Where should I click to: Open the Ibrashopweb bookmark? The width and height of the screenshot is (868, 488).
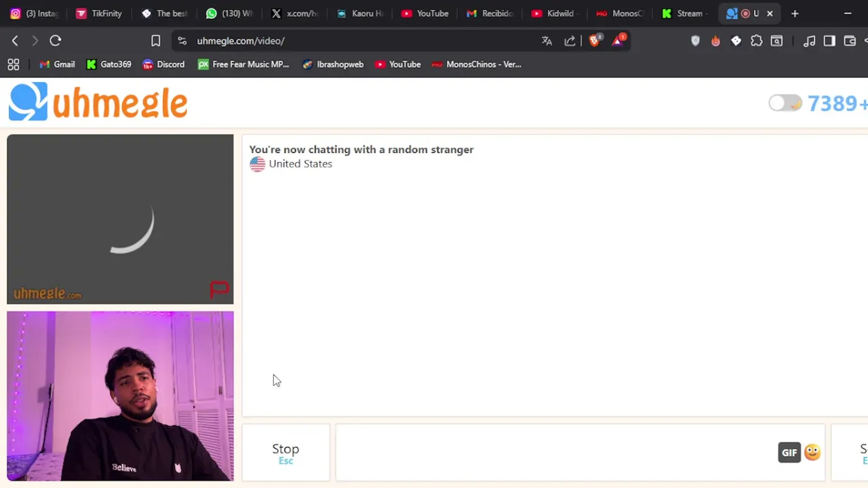click(333, 64)
